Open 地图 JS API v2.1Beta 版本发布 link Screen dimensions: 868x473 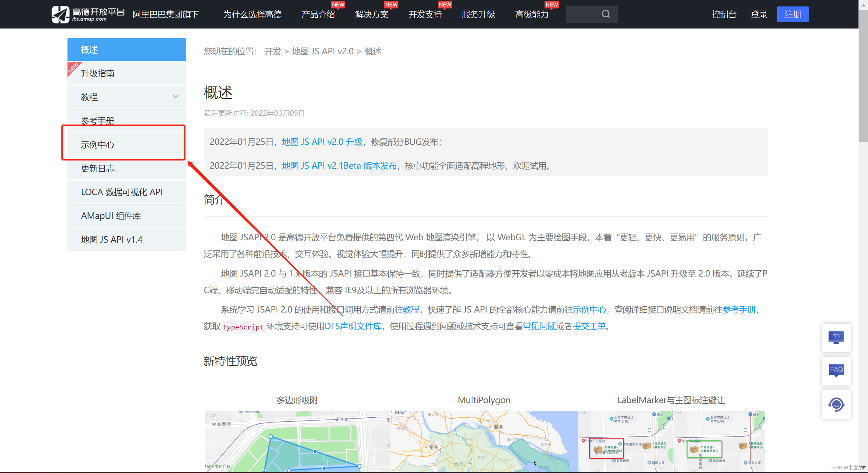(339, 166)
